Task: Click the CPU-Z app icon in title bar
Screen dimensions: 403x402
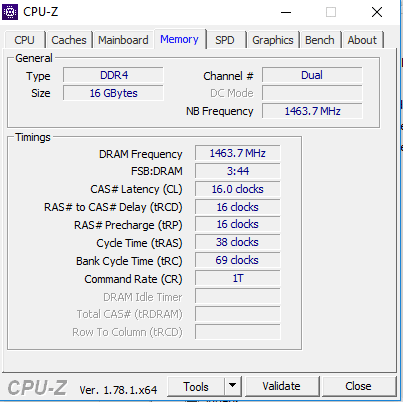Action: click(10, 12)
